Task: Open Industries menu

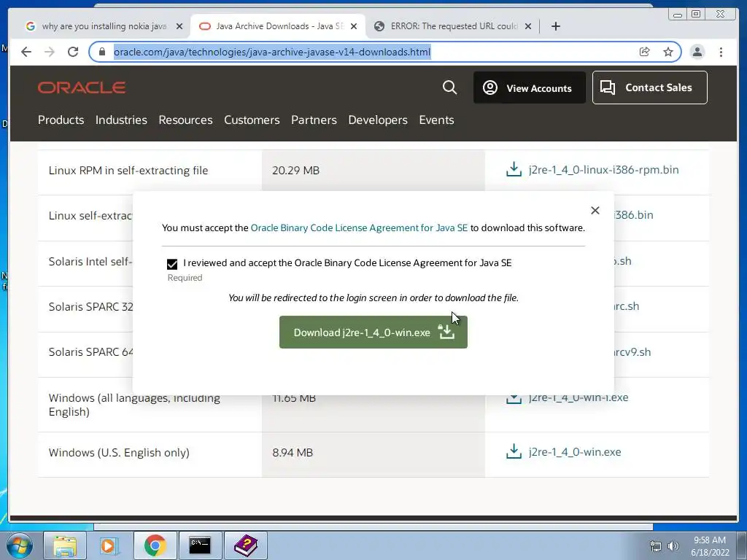Action: click(x=121, y=120)
